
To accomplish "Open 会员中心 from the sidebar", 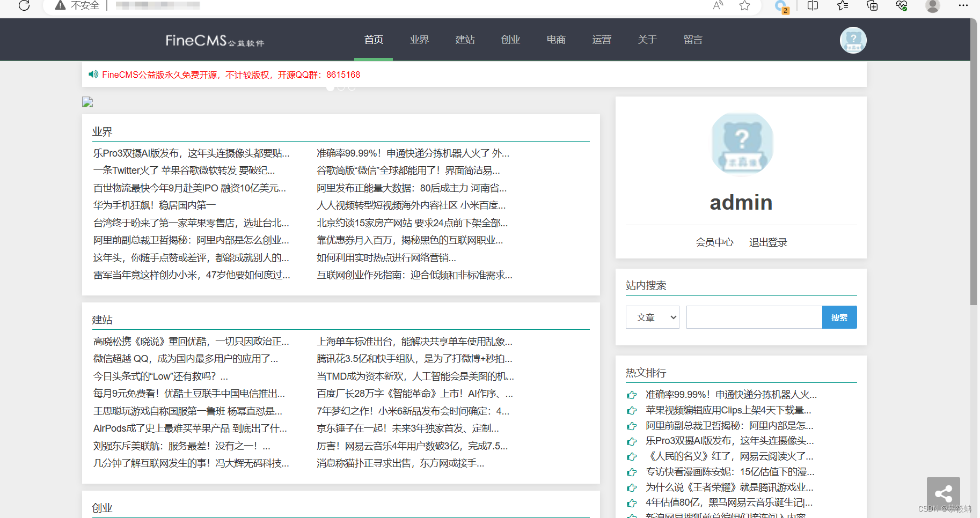I will tap(714, 242).
